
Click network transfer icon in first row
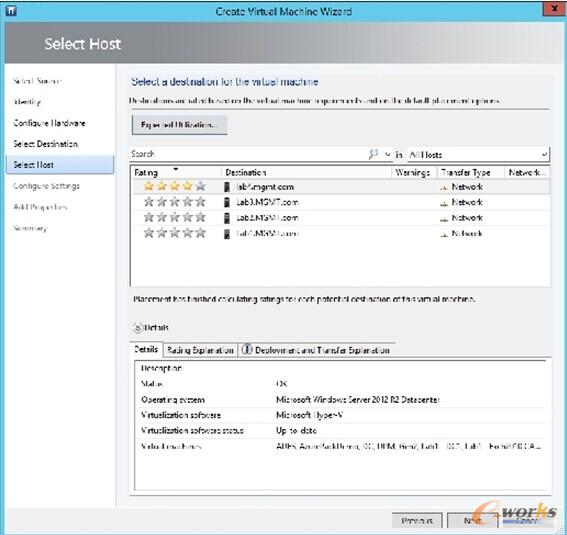coord(444,188)
